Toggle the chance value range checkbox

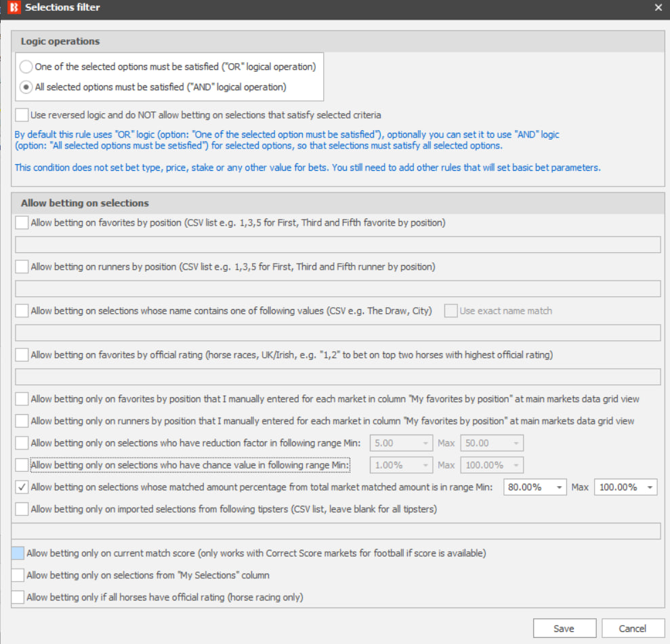click(x=22, y=465)
